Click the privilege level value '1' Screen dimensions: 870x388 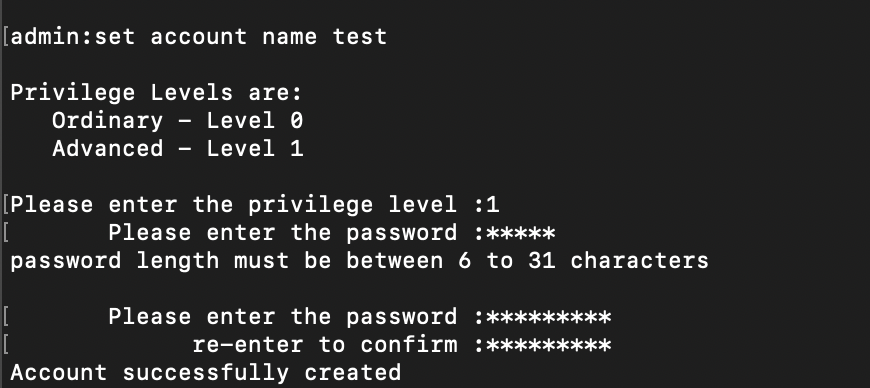pos(492,205)
